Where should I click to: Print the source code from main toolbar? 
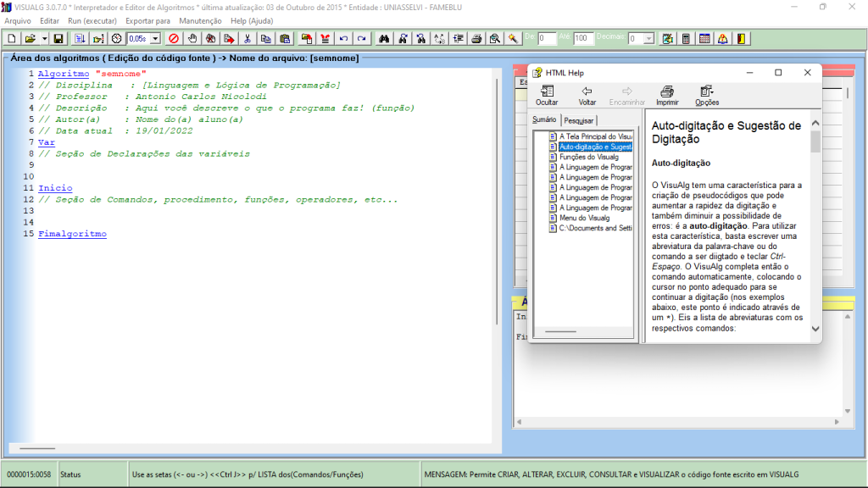476,38
